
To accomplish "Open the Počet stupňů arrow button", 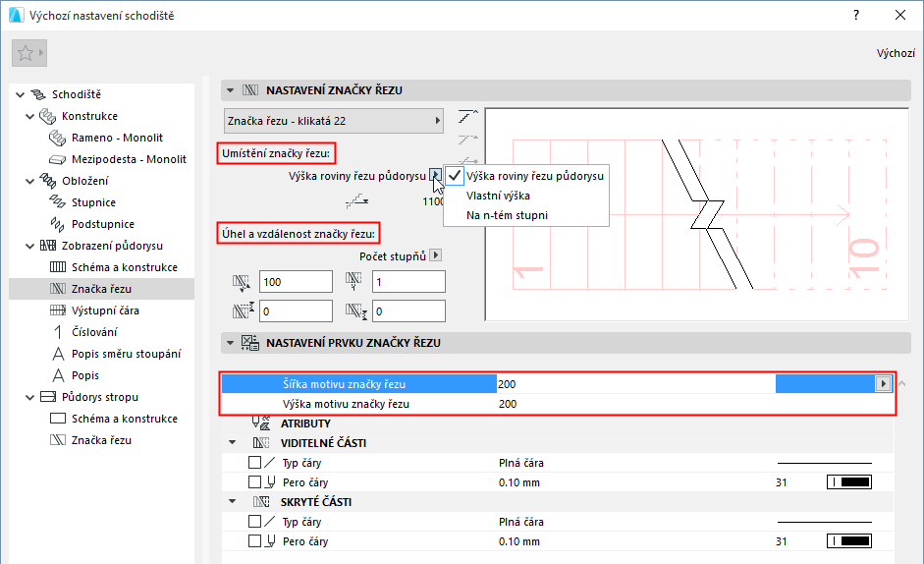I will (437, 255).
